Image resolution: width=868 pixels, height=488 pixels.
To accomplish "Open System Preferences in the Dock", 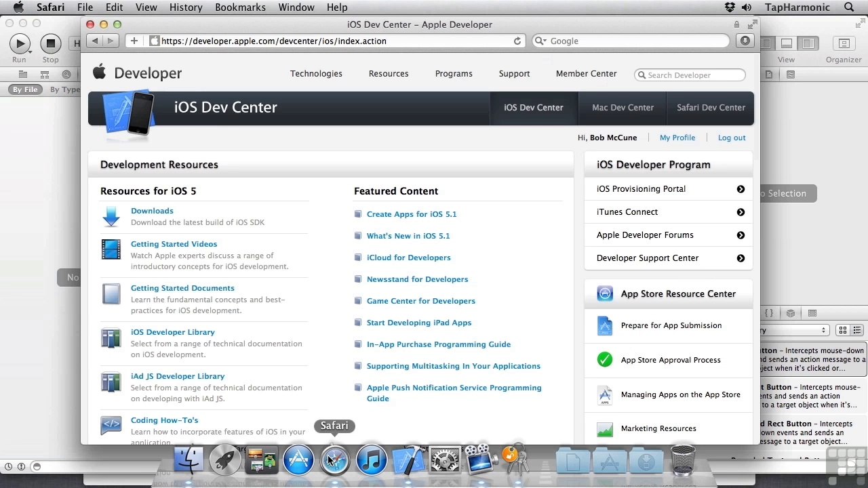I will 445,460.
